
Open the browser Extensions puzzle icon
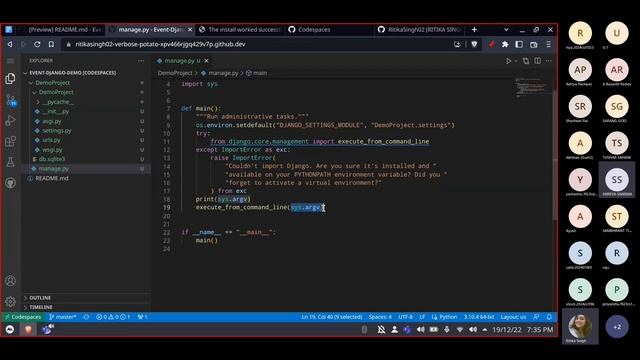[505, 44]
